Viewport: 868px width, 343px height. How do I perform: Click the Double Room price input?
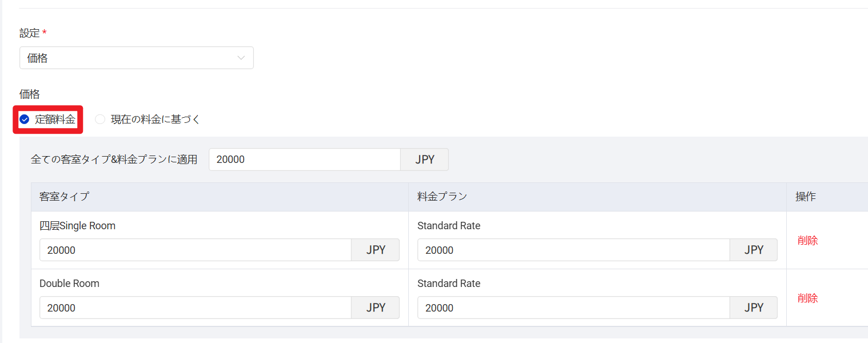pyautogui.click(x=195, y=308)
